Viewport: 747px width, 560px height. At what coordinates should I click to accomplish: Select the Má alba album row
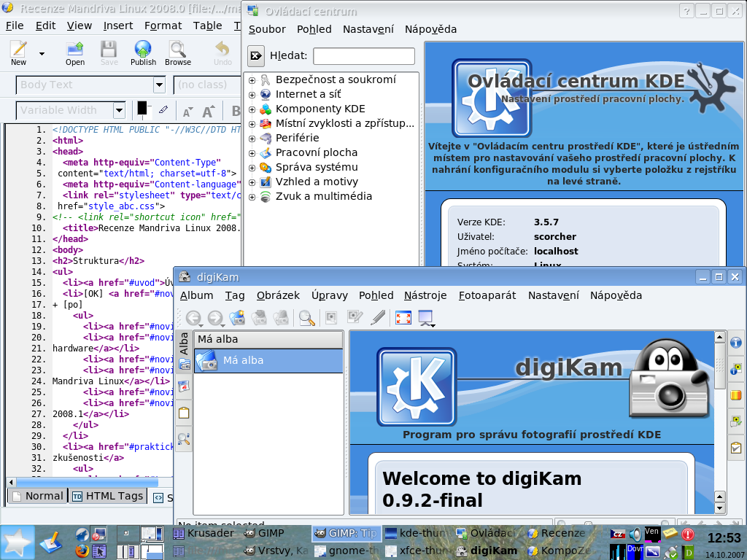click(x=268, y=360)
